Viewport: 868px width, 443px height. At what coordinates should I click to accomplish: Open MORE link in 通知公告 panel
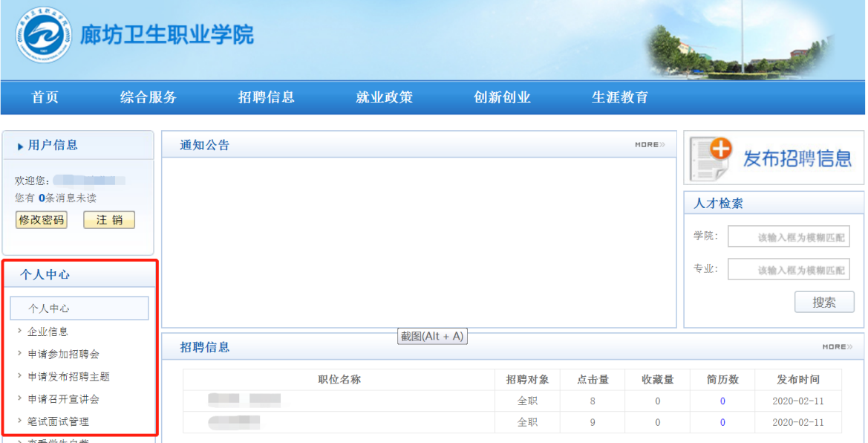(650, 145)
